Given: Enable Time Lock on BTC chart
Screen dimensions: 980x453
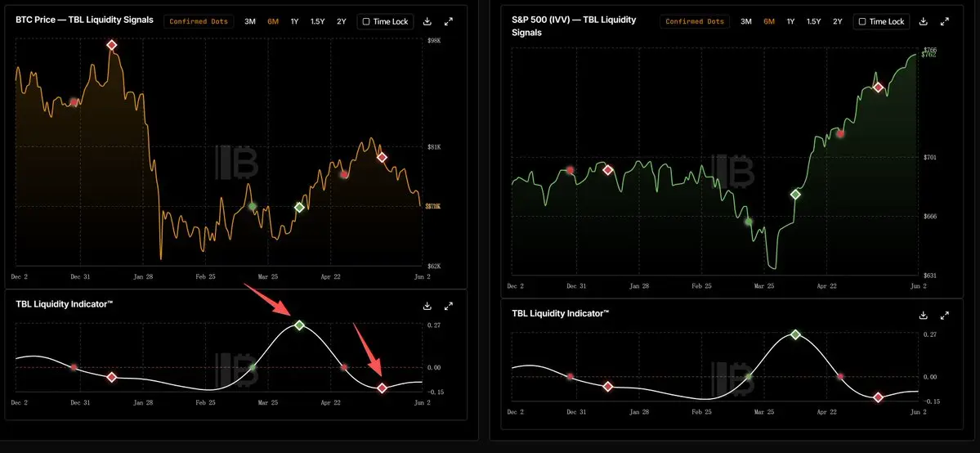Looking at the screenshot, I should (x=385, y=21).
